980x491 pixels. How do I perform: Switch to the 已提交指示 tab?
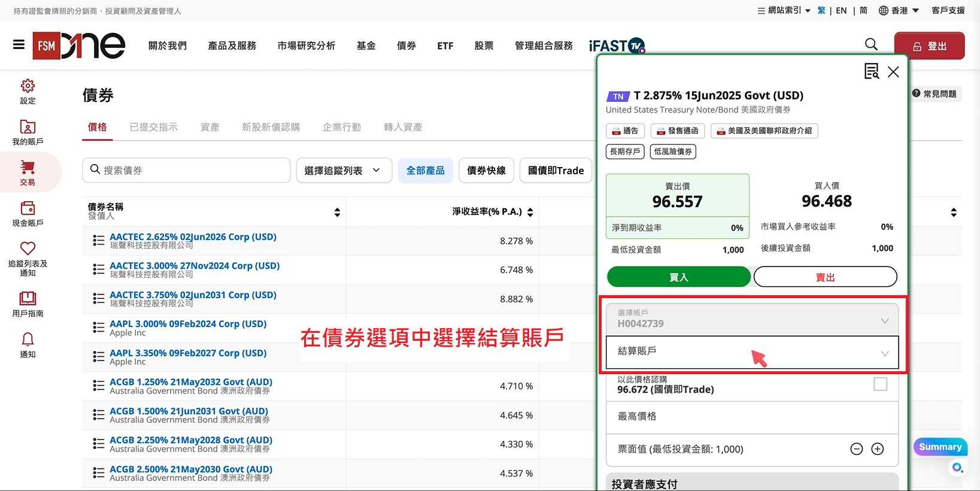154,127
